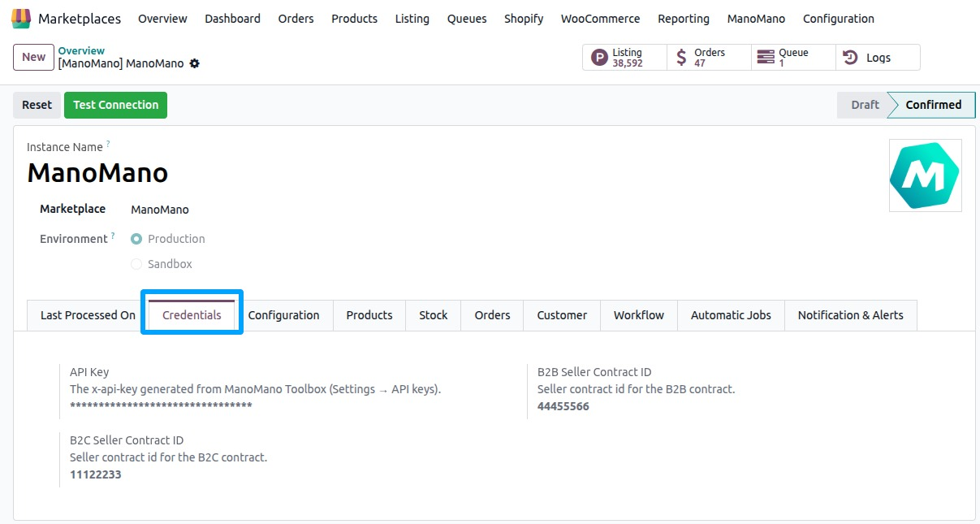Click Test Connection button
980x524 pixels.
point(116,105)
